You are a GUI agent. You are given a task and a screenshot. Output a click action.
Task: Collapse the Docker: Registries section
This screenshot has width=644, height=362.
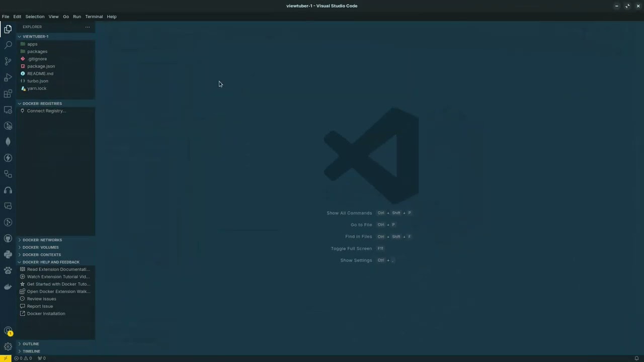pos(56,104)
